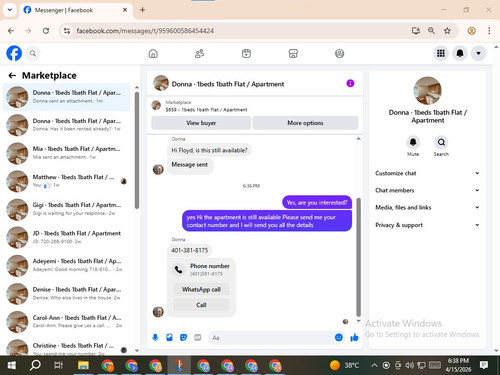The width and height of the screenshot is (500, 375).
Task: Choose a sticker from the sticker icon
Action: (x=183, y=338)
